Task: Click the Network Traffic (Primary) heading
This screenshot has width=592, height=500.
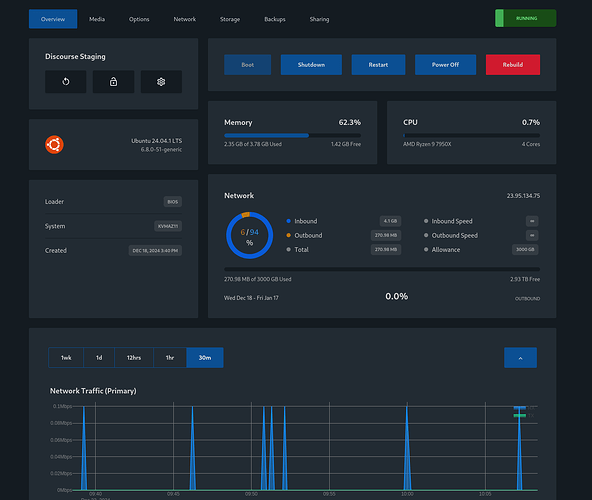Action: point(93,391)
